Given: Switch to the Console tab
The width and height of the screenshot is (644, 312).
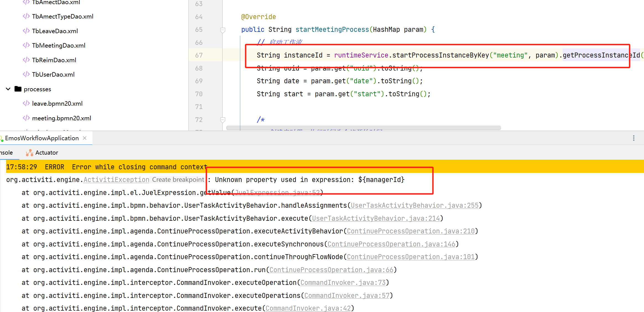Looking at the screenshot, I should [x=6, y=153].
